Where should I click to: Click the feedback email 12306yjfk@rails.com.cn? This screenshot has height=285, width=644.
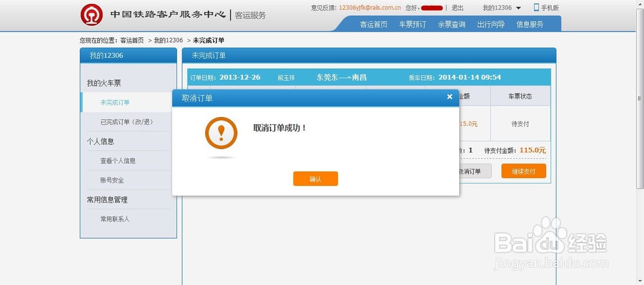370,7
